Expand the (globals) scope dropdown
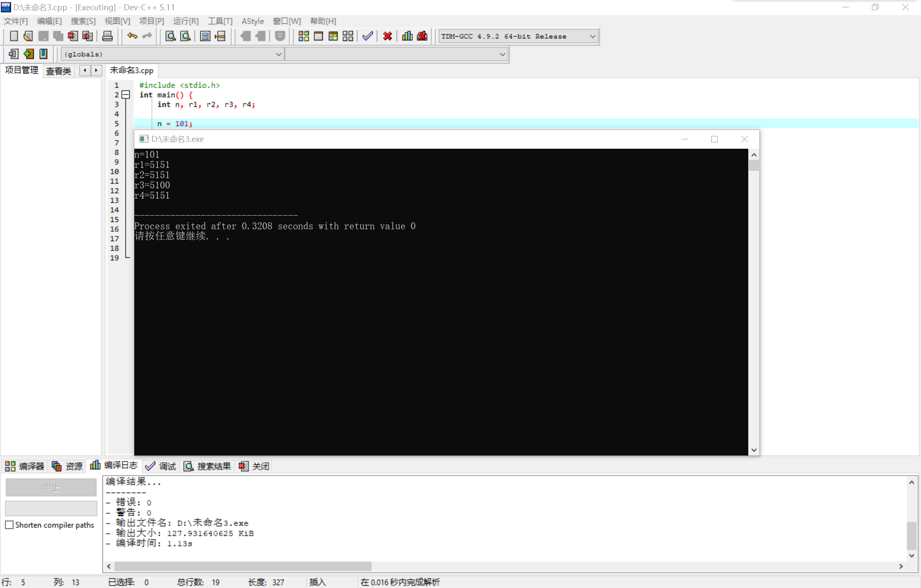The width and height of the screenshot is (921, 588). pyautogui.click(x=278, y=54)
